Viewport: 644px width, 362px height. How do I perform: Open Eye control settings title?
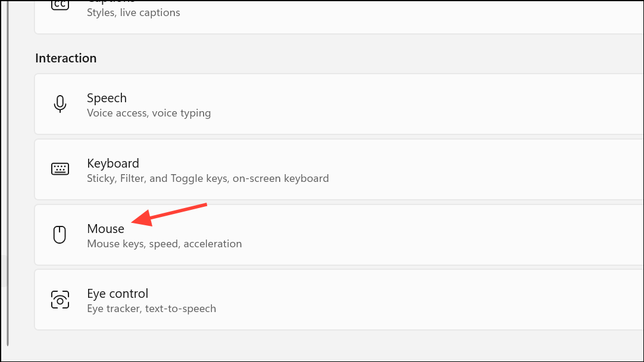[117, 294]
